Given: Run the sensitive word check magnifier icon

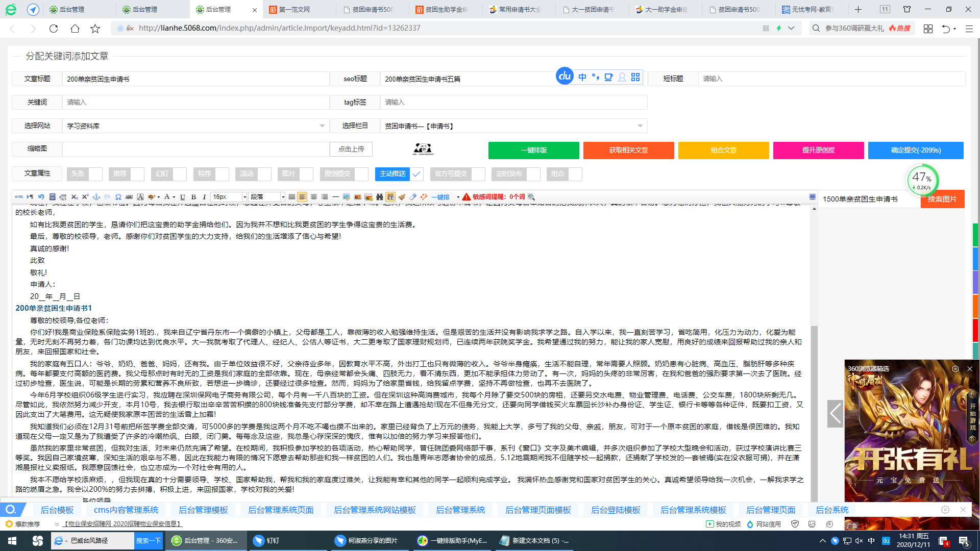Looking at the screenshot, I should [531, 197].
